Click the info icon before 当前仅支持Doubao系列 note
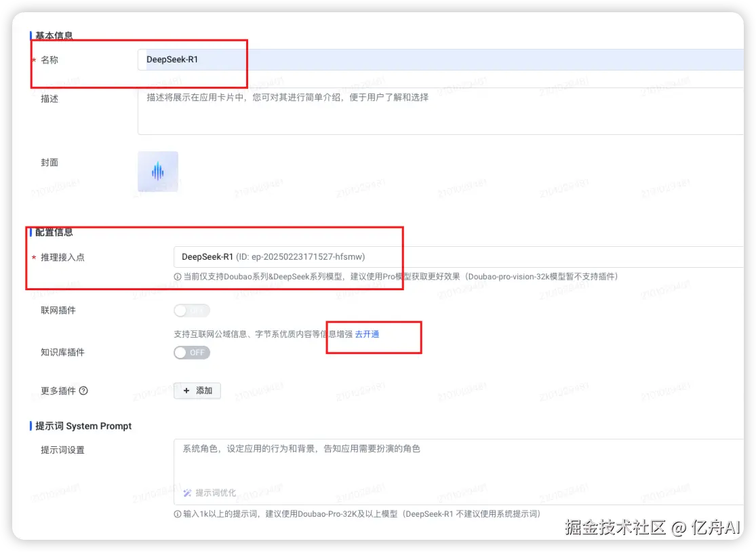Screen dimensions: 756x552 point(178,277)
